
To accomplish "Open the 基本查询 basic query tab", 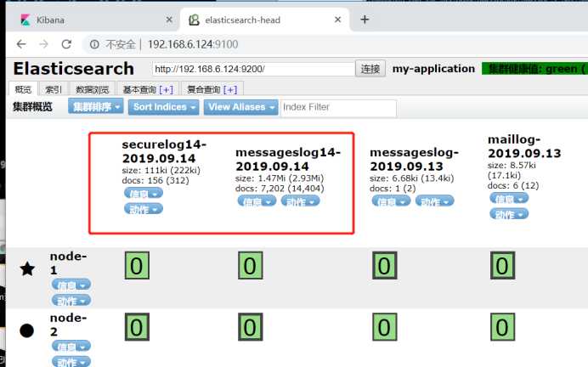I will [x=139, y=89].
